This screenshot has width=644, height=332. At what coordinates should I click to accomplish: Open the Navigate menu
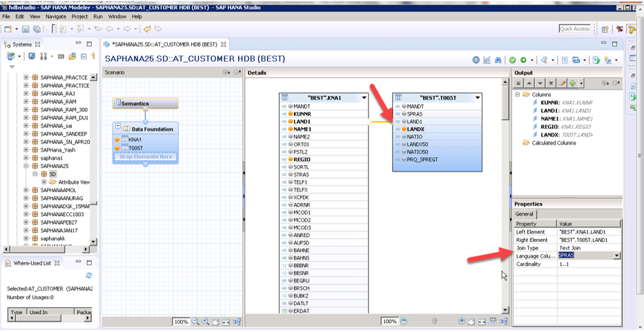[x=56, y=17]
